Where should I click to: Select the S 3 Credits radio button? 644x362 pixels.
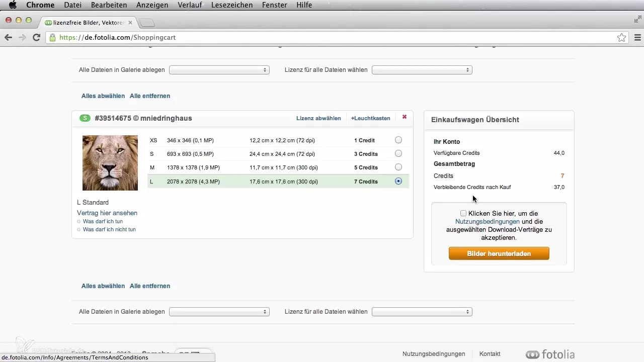click(x=398, y=154)
